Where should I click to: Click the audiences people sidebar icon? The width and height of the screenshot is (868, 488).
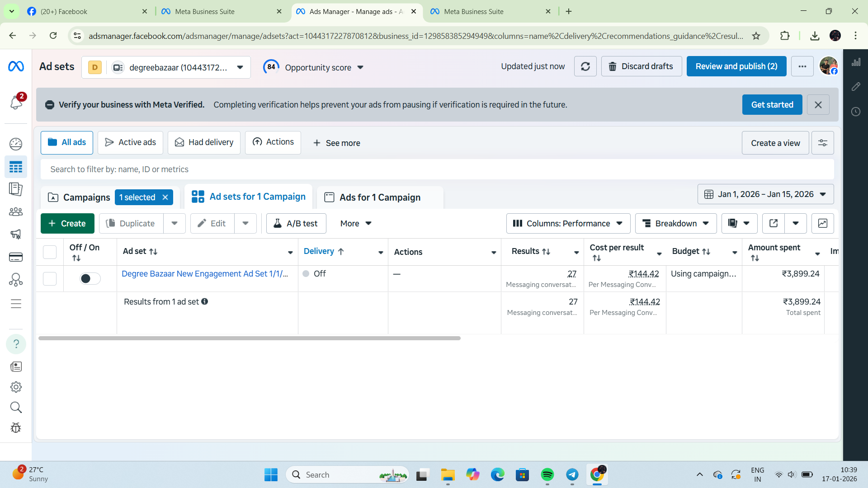[x=16, y=211]
